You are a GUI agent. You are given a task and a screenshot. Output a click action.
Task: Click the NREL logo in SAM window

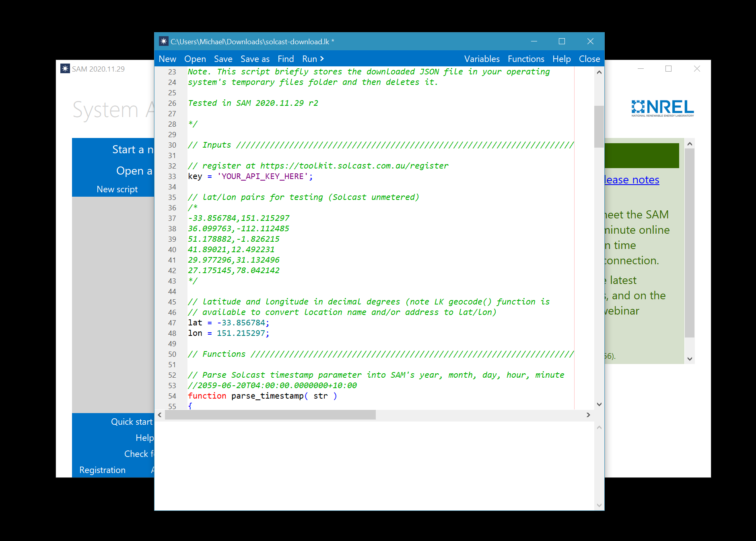pyautogui.click(x=663, y=108)
